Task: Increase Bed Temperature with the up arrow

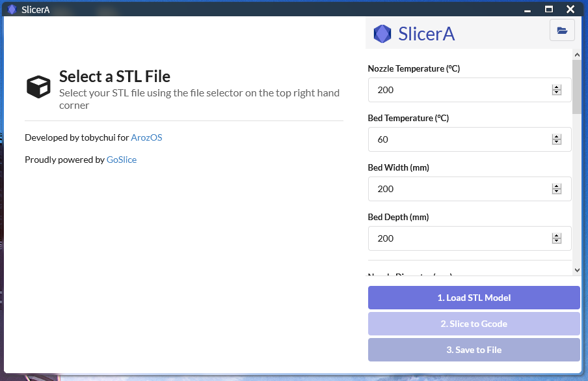Action: pyautogui.click(x=557, y=137)
